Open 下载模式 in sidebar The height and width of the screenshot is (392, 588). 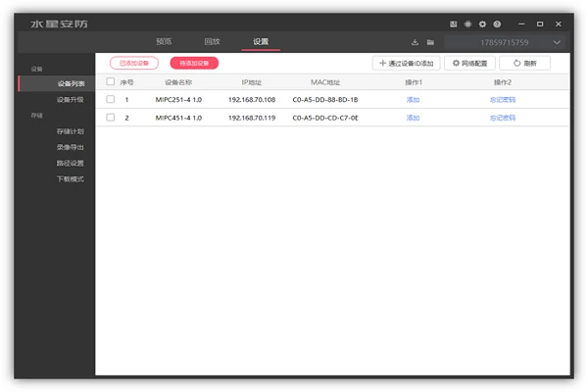(x=70, y=179)
